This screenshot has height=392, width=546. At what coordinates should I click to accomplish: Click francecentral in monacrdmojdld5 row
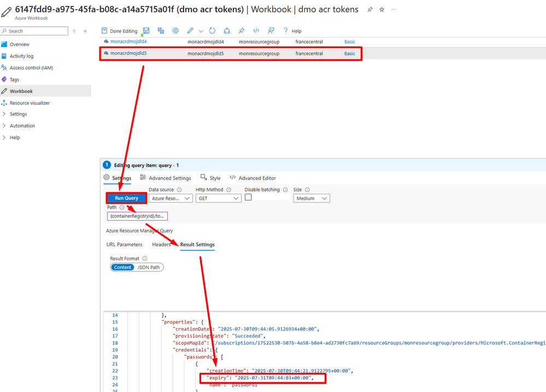309,54
